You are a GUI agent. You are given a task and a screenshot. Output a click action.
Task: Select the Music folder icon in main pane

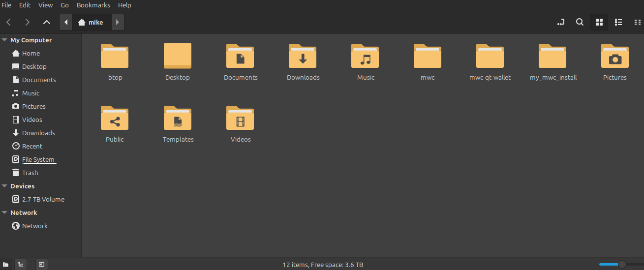tap(365, 55)
